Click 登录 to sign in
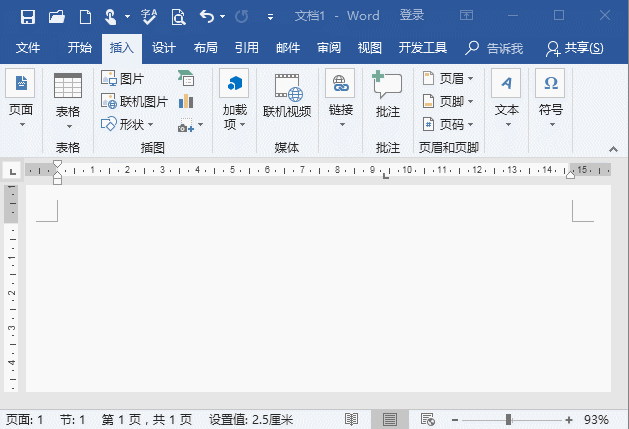This screenshot has height=429, width=629. (x=412, y=16)
